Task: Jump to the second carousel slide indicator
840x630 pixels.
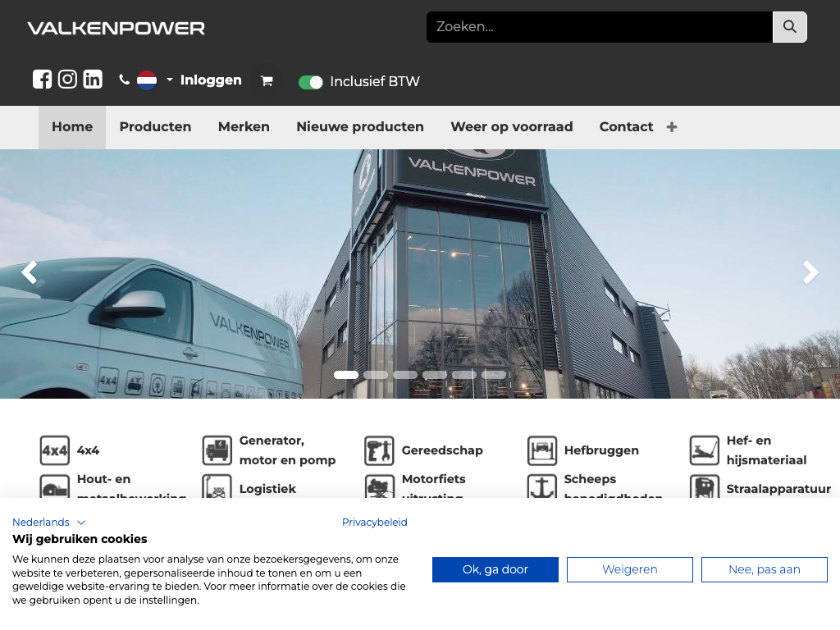Action: pyautogui.click(x=376, y=375)
